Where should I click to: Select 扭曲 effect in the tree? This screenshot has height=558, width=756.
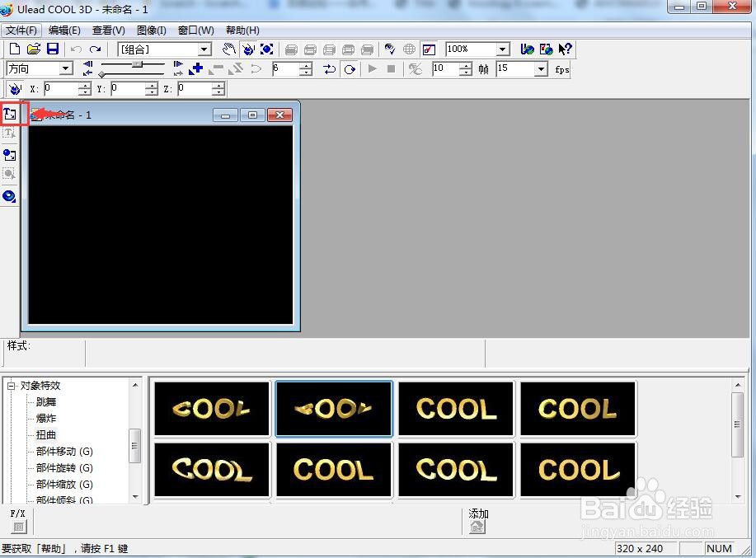tap(46, 434)
